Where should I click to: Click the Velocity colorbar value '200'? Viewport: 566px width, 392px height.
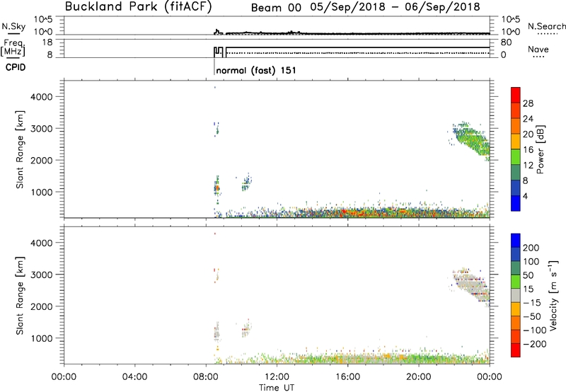click(531, 248)
